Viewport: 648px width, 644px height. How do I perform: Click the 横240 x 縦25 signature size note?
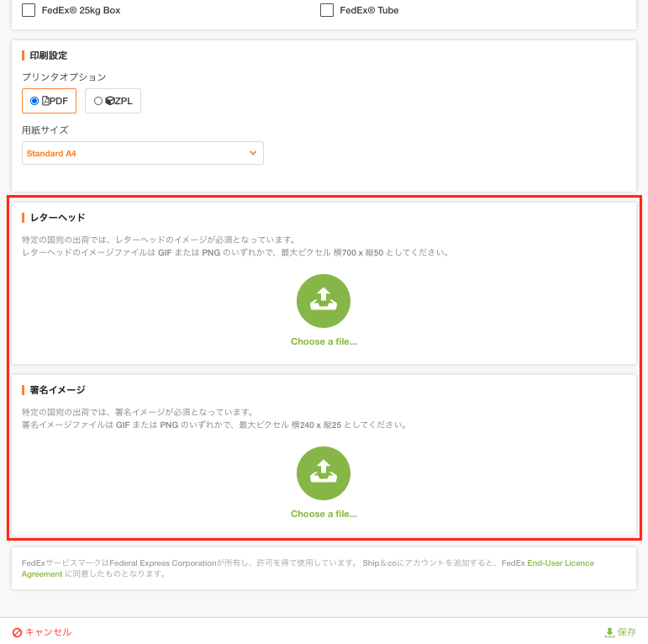316,425
